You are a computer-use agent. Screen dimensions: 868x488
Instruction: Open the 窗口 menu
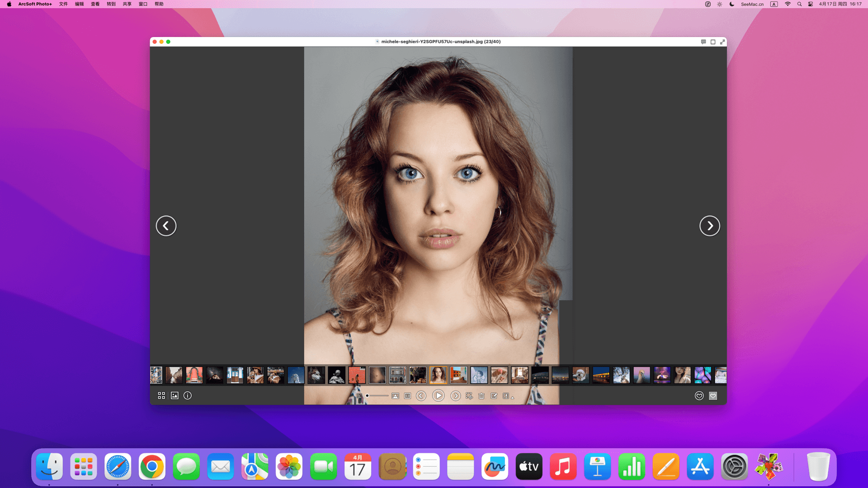click(x=143, y=4)
